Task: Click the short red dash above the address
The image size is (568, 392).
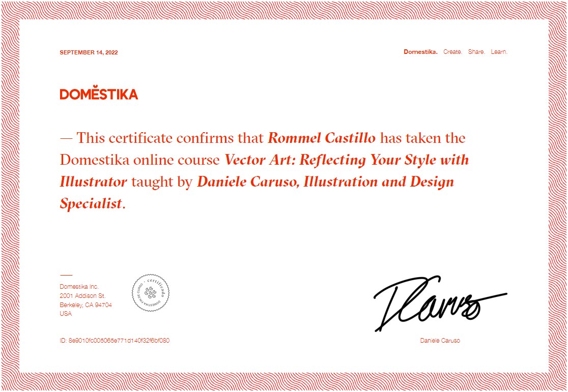Action: coord(66,275)
